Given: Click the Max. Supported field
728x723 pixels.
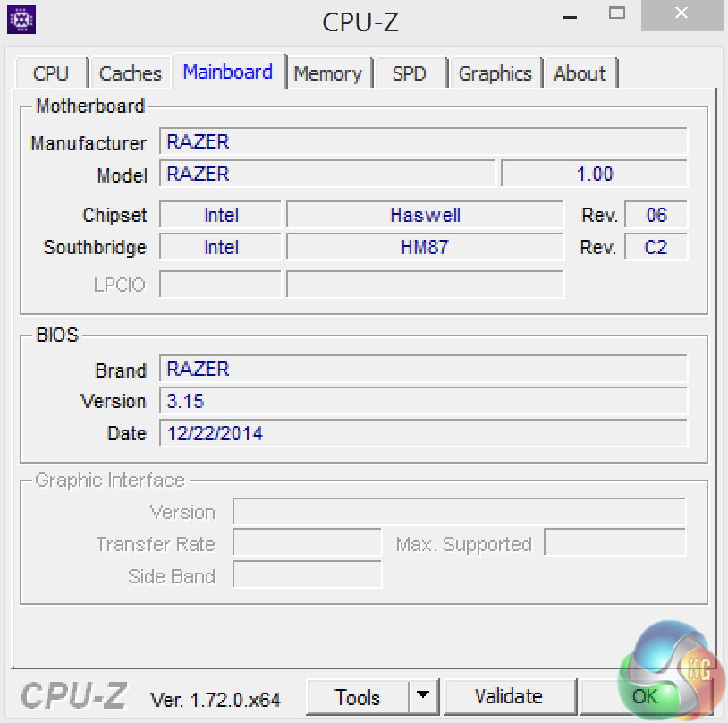Looking at the screenshot, I should click(614, 542).
